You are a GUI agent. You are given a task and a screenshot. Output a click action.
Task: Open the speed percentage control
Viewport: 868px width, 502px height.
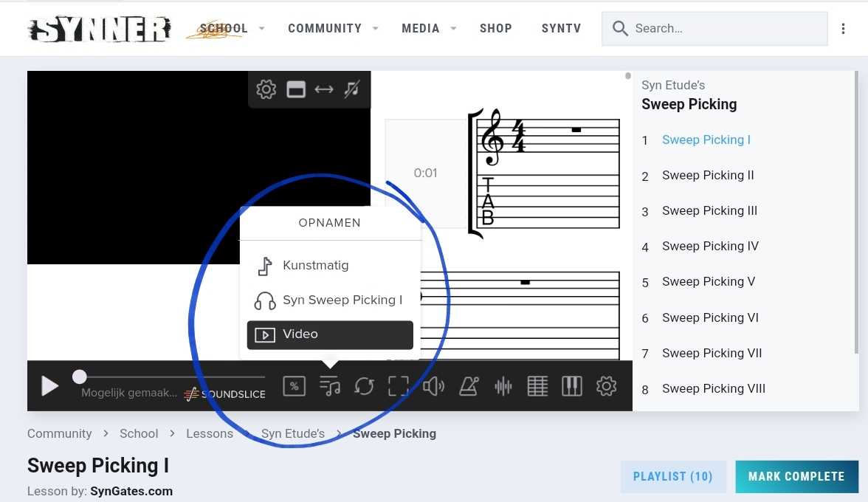click(x=294, y=385)
